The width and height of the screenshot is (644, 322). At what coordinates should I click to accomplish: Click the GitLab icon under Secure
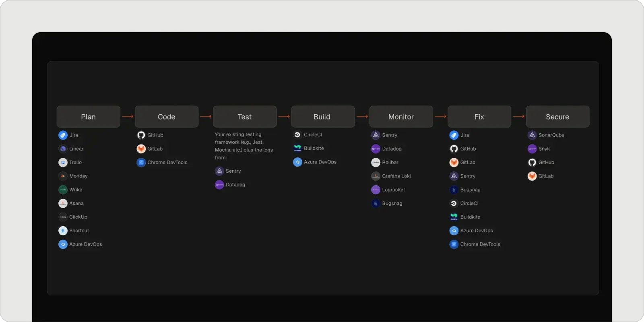[532, 176]
